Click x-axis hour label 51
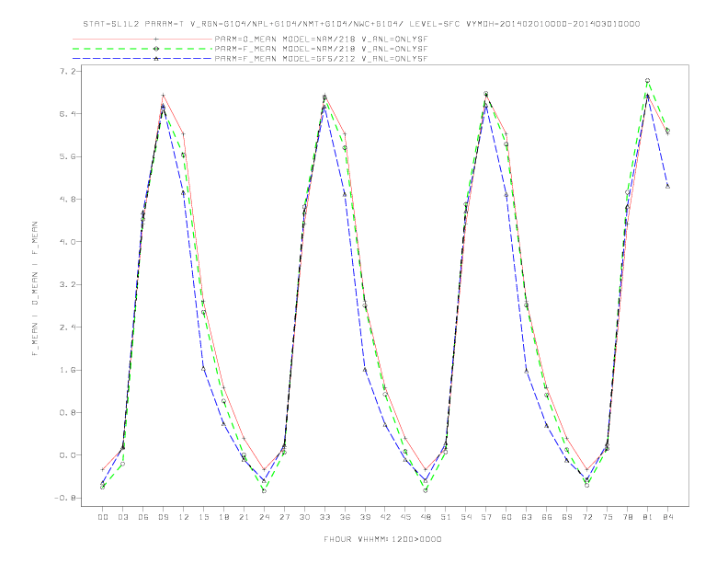Image resolution: width=728 pixels, height=563 pixels. [x=446, y=517]
